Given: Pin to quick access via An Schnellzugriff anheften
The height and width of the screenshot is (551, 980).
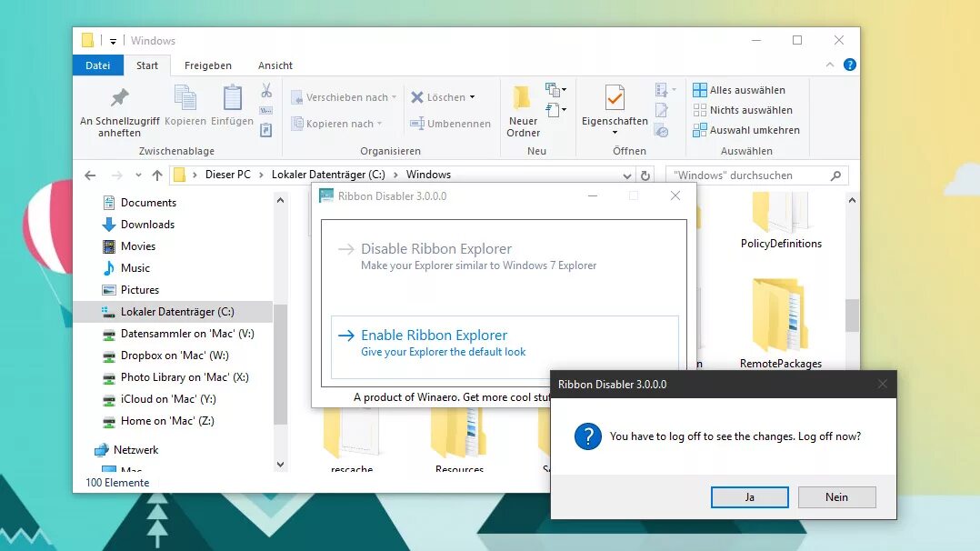Looking at the screenshot, I should pyautogui.click(x=119, y=111).
